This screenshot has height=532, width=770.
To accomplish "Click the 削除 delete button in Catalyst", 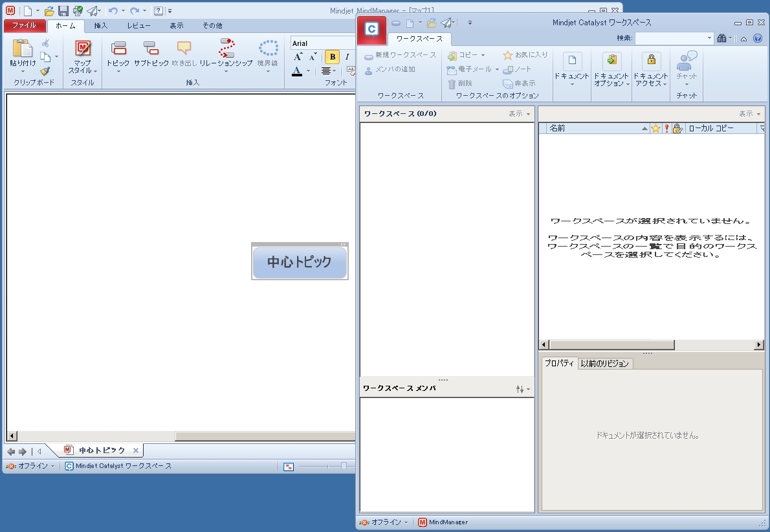I will point(460,83).
